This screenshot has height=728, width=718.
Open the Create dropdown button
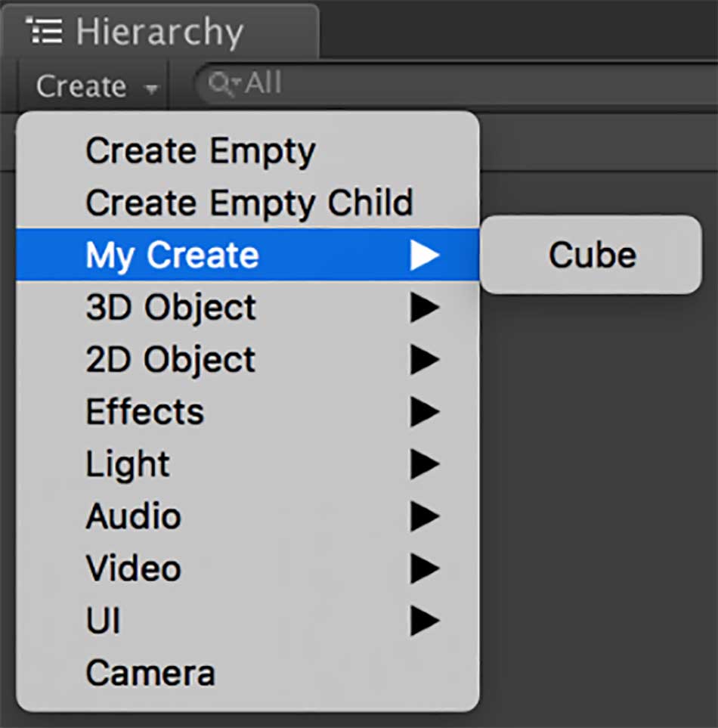tap(94, 86)
